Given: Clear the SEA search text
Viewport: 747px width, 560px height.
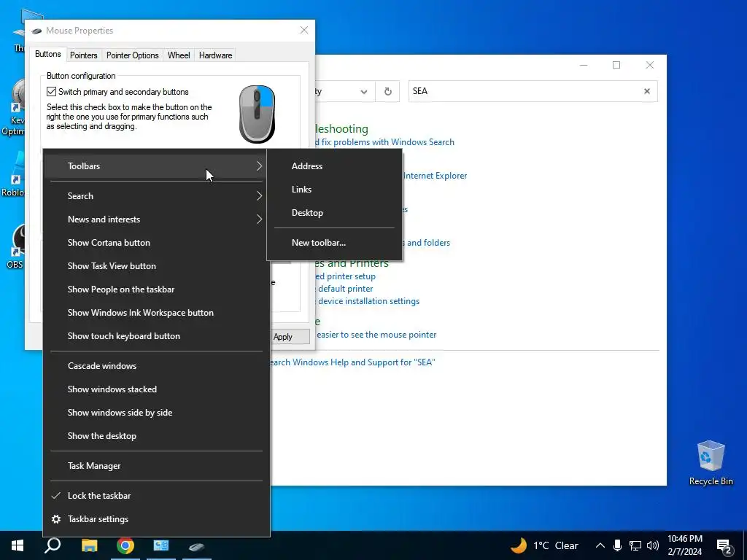Looking at the screenshot, I should click(x=646, y=91).
